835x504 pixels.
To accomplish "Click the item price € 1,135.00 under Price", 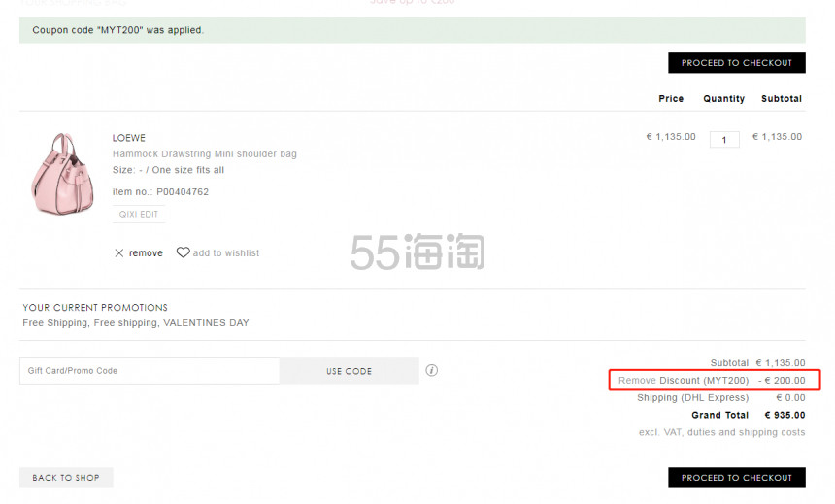I will 671,137.
